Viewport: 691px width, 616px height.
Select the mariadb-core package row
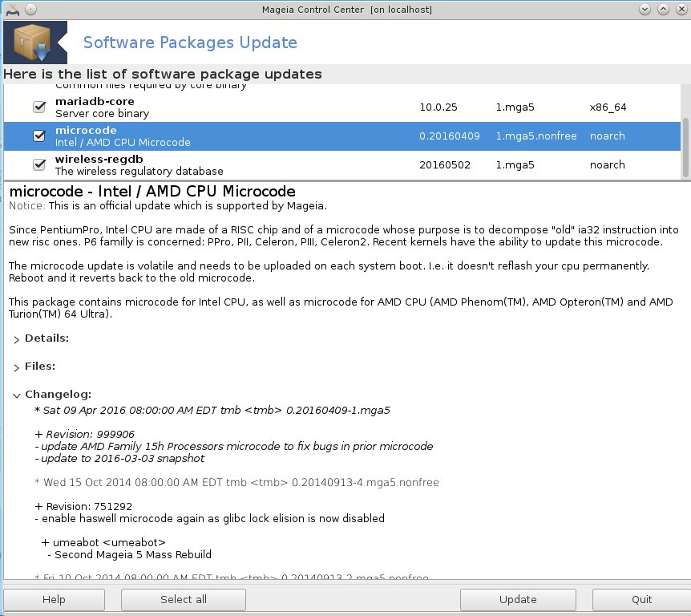pos(342,107)
